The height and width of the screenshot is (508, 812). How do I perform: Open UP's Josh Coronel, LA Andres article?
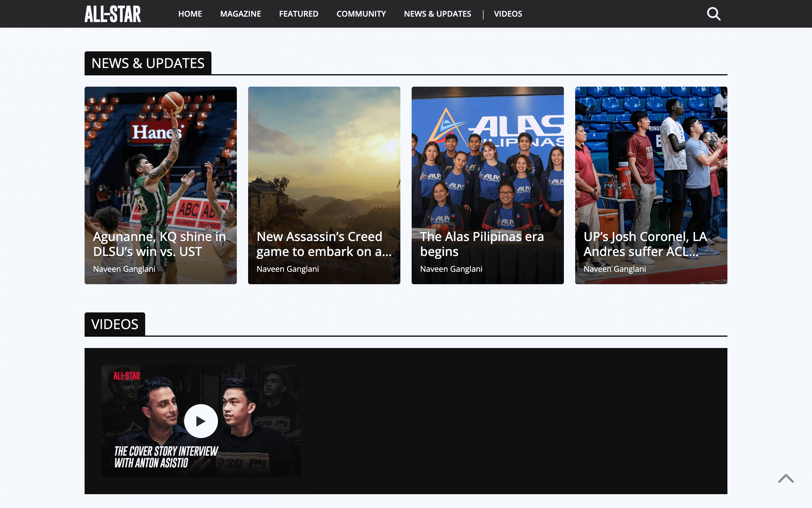tap(645, 244)
